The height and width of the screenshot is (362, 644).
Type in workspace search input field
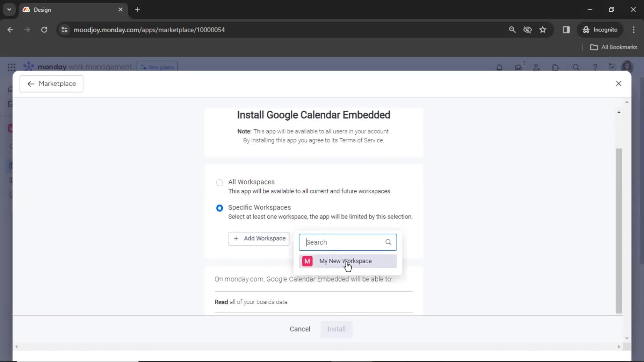[347, 242]
